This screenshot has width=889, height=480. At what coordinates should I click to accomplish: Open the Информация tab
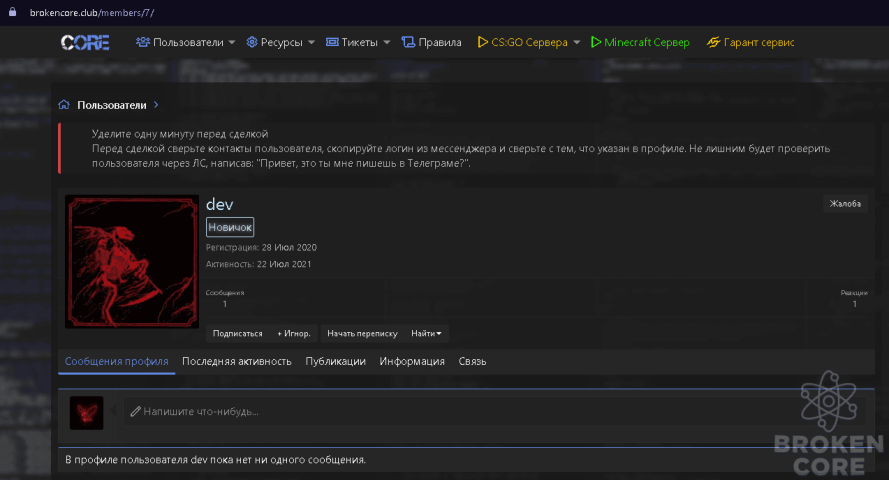click(412, 362)
